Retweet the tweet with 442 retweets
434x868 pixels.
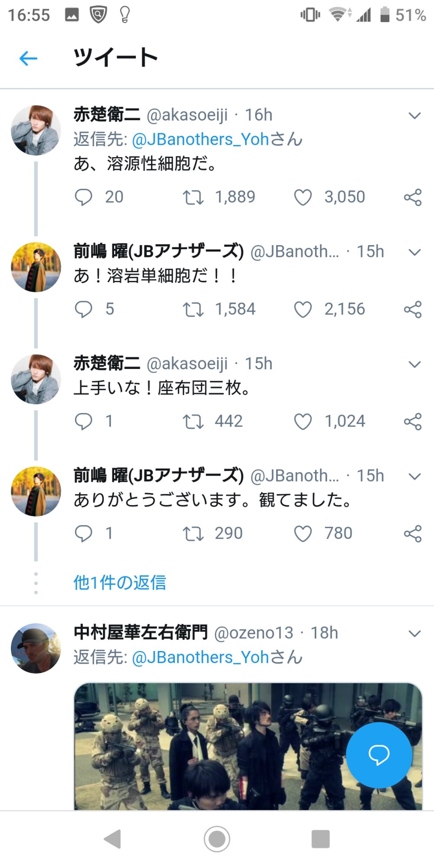click(193, 421)
